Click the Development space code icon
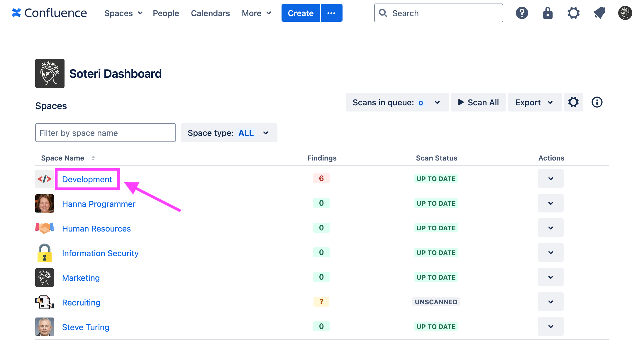The height and width of the screenshot is (358, 644). tap(44, 178)
